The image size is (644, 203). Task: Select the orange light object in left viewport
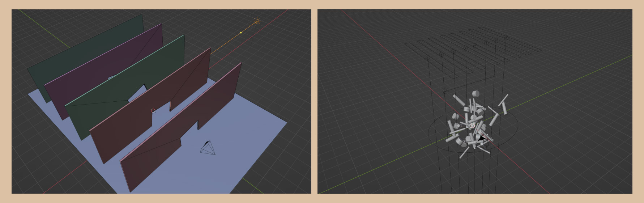257,21
